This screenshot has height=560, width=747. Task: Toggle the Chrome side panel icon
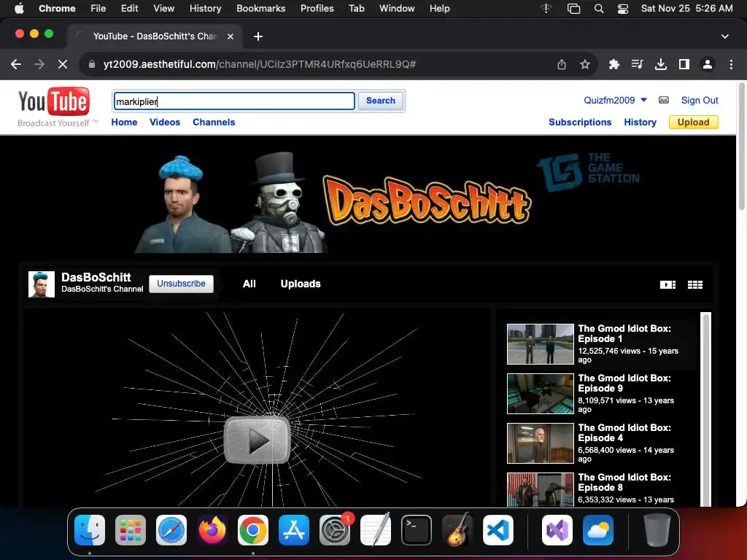[684, 64]
